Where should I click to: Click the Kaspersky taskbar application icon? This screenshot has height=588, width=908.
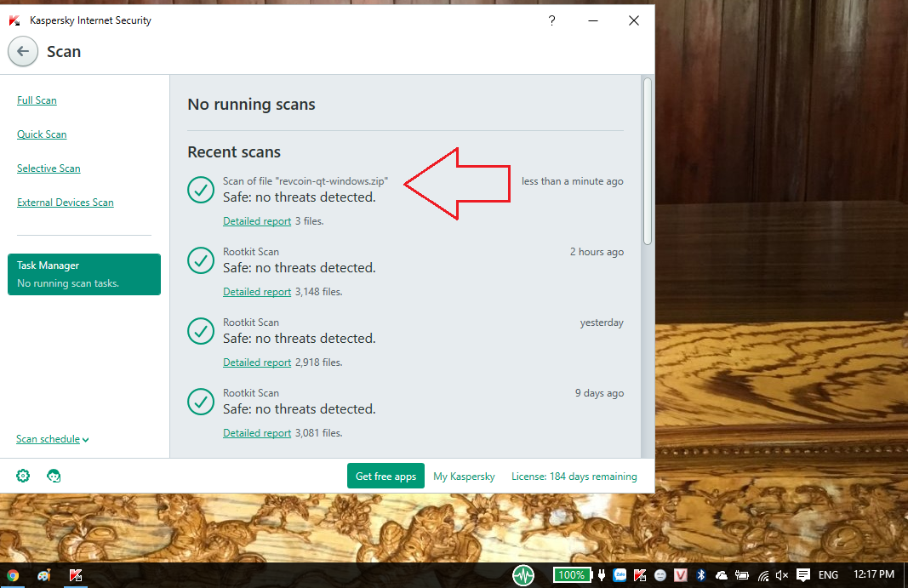pyautogui.click(x=75, y=575)
